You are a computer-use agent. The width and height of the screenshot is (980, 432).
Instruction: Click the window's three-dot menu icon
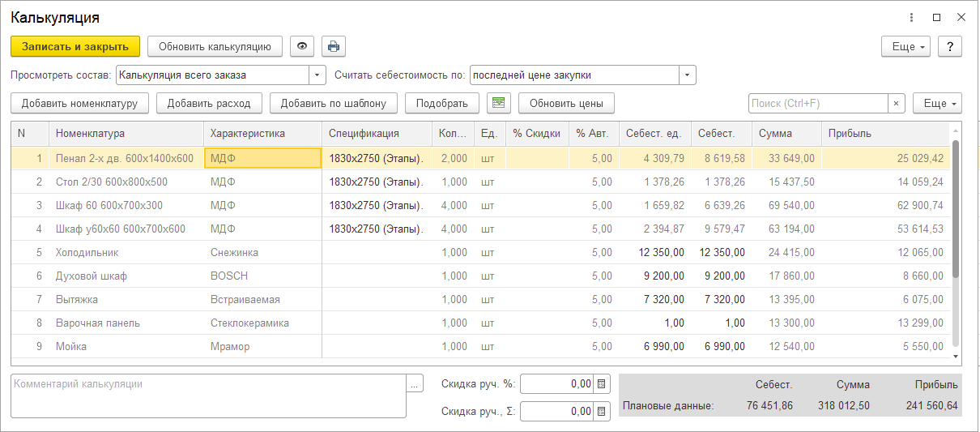tap(912, 17)
